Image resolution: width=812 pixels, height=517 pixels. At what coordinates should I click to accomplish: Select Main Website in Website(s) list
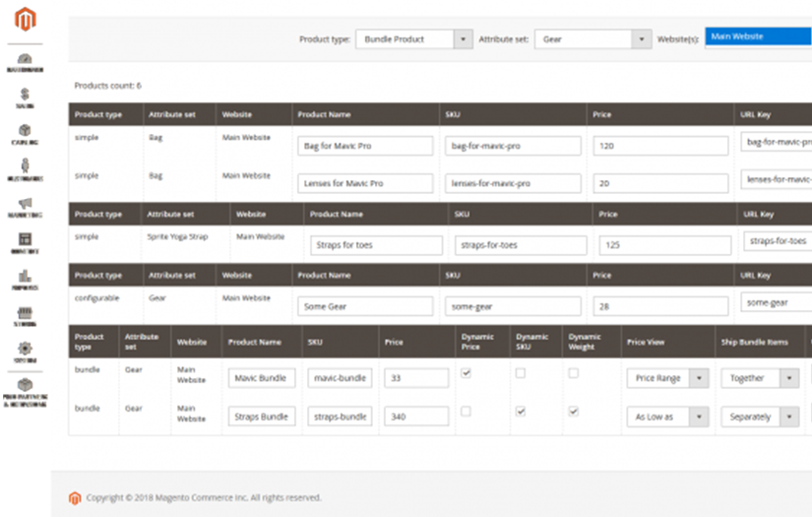click(x=758, y=36)
